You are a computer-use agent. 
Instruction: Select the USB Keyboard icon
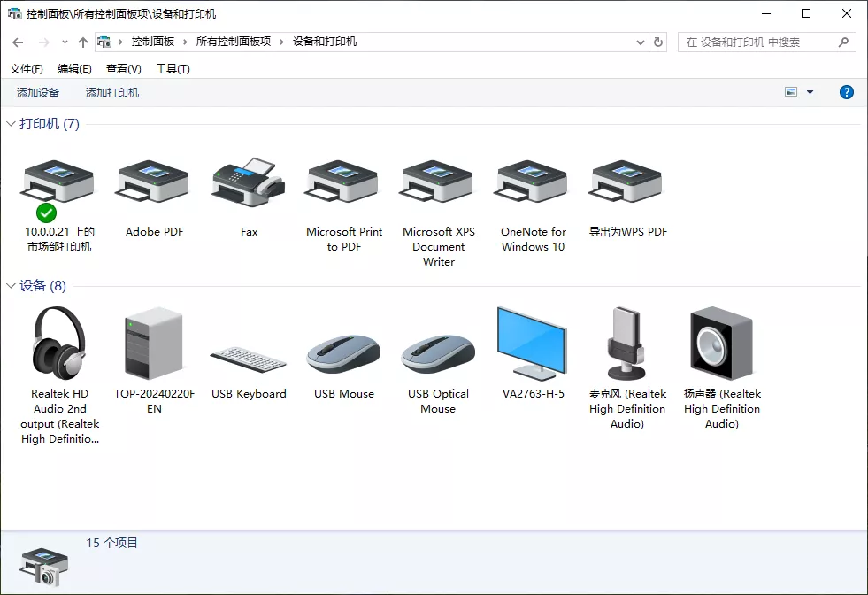(249, 359)
